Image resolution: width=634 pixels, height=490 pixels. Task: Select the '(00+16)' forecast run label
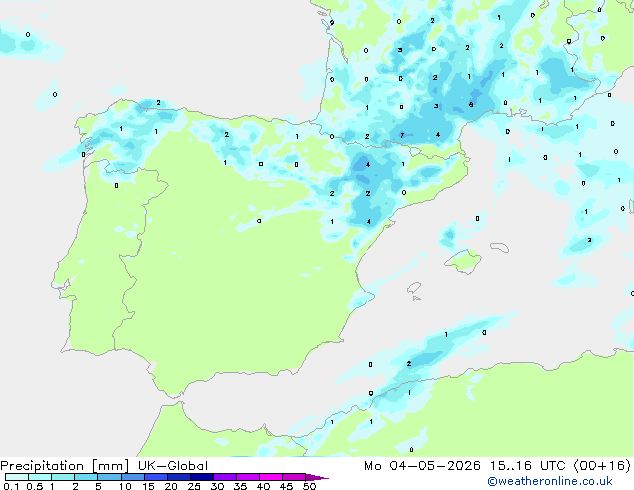coord(602,466)
